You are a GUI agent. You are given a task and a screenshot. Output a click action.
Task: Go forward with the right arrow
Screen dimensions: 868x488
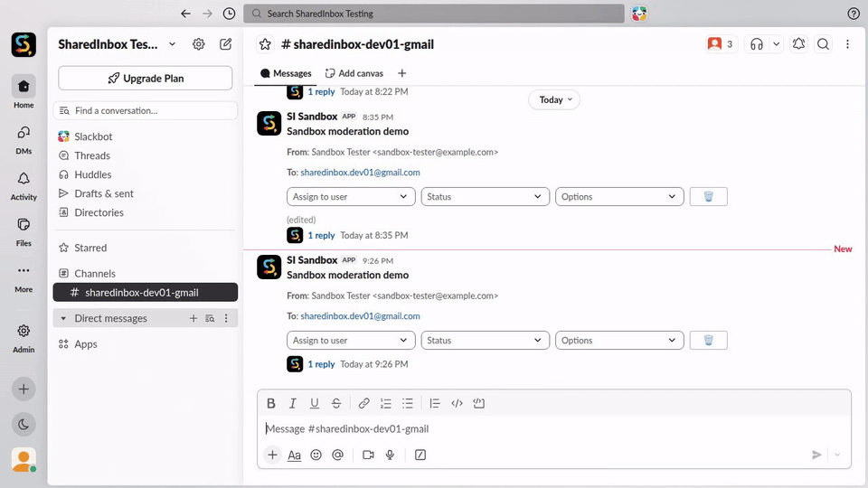pos(207,14)
